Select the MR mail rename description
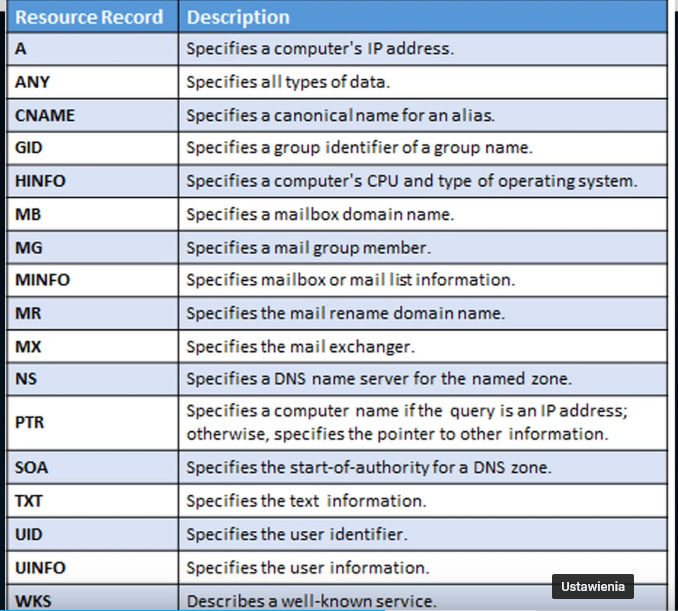 pos(345,313)
